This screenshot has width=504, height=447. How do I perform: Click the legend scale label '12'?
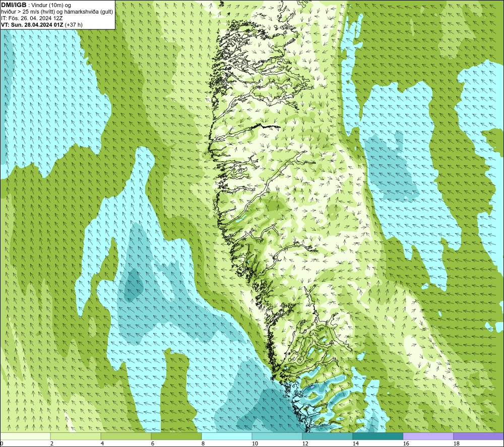[305, 443]
